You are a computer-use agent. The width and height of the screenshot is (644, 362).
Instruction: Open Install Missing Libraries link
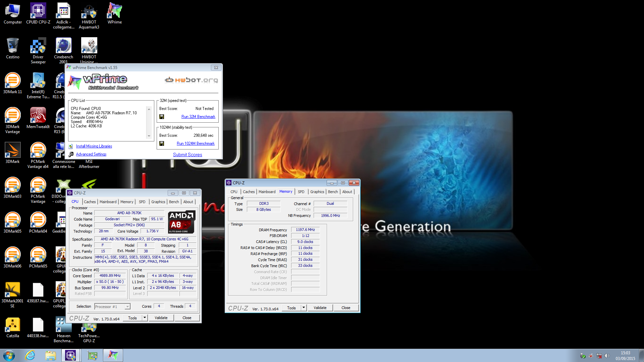94,146
